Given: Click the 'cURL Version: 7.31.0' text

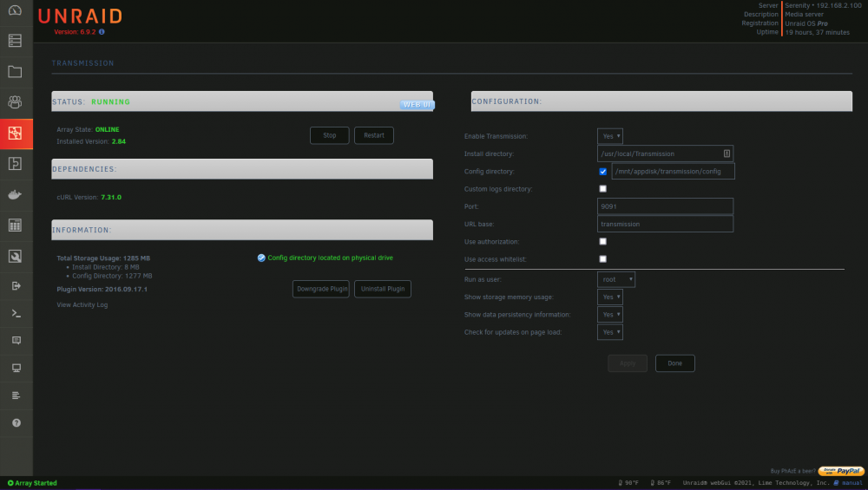Looking at the screenshot, I should [x=89, y=197].
